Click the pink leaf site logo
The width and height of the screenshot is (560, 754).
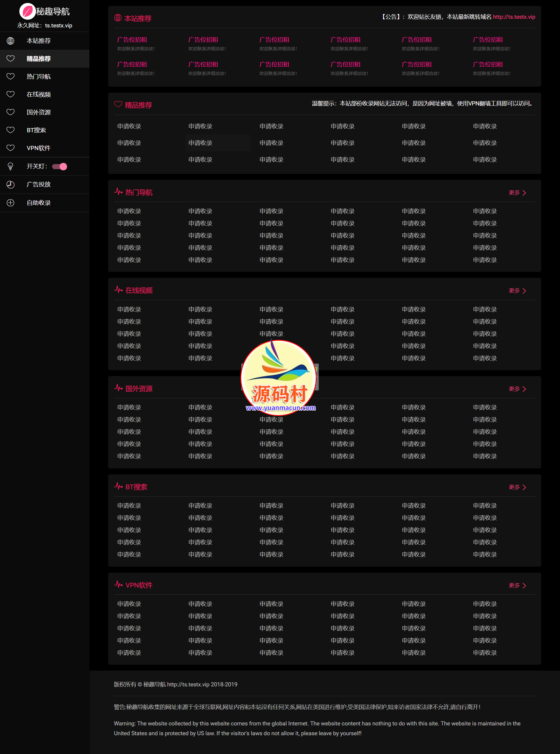(x=27, y=11)
